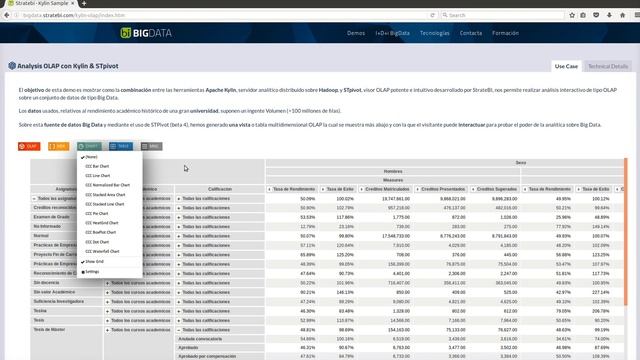Switch to the Technical Details tab
The image size is (640, 360).
tap(608, 66)
